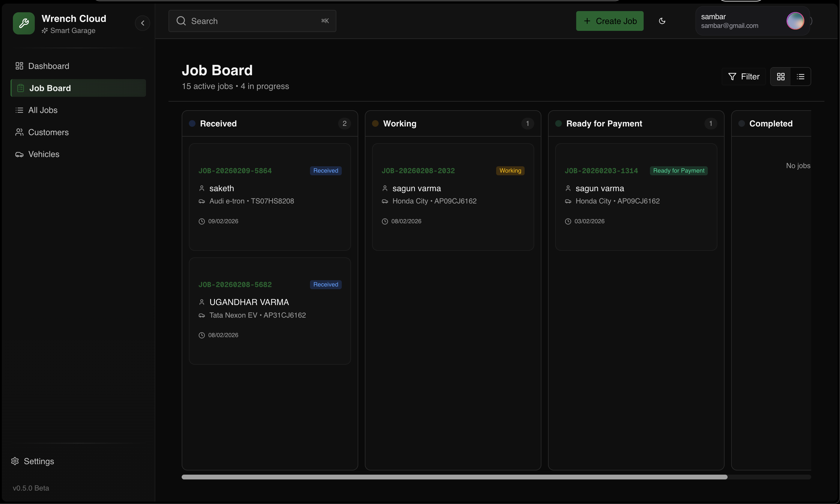The width and height of the screenshot is (840, 504).
Task: Open the Filter options
Action: [x=743, y=77]
